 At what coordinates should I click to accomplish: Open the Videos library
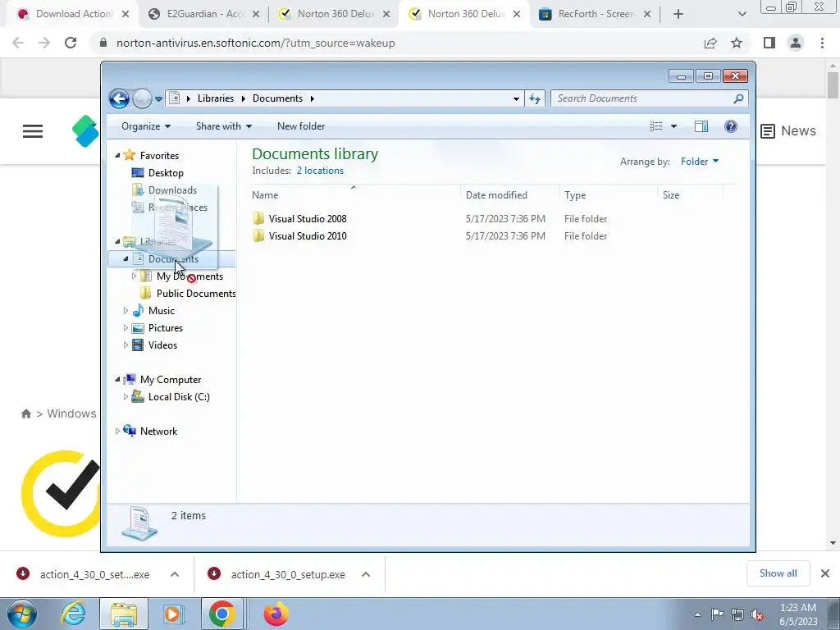pos(162,345)
